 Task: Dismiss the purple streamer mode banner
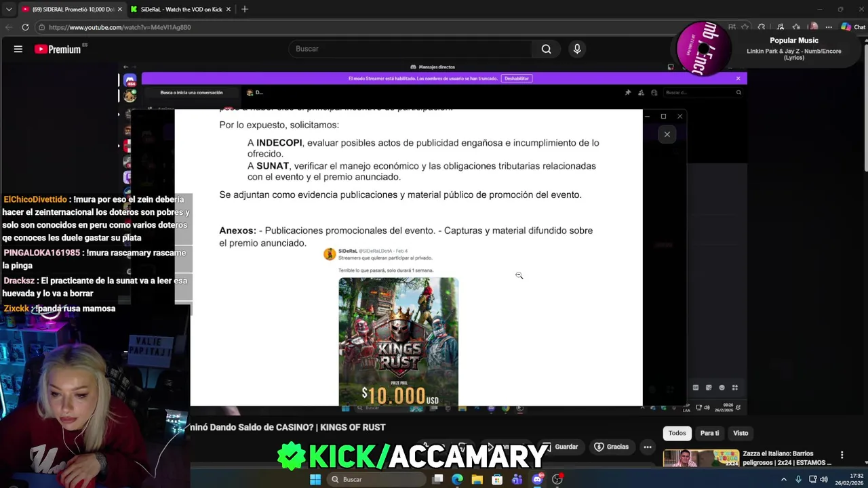tap(738, 79)
